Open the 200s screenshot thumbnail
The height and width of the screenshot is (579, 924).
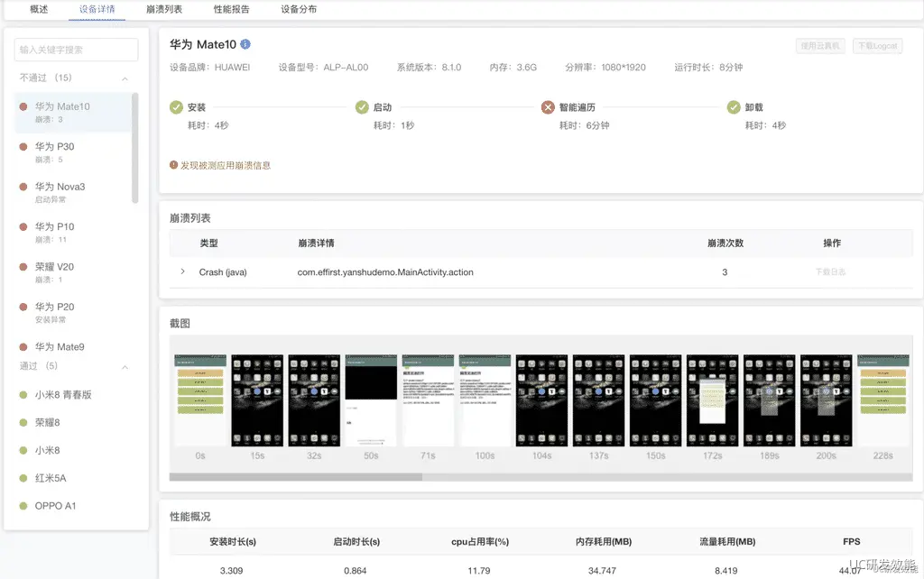827,400
